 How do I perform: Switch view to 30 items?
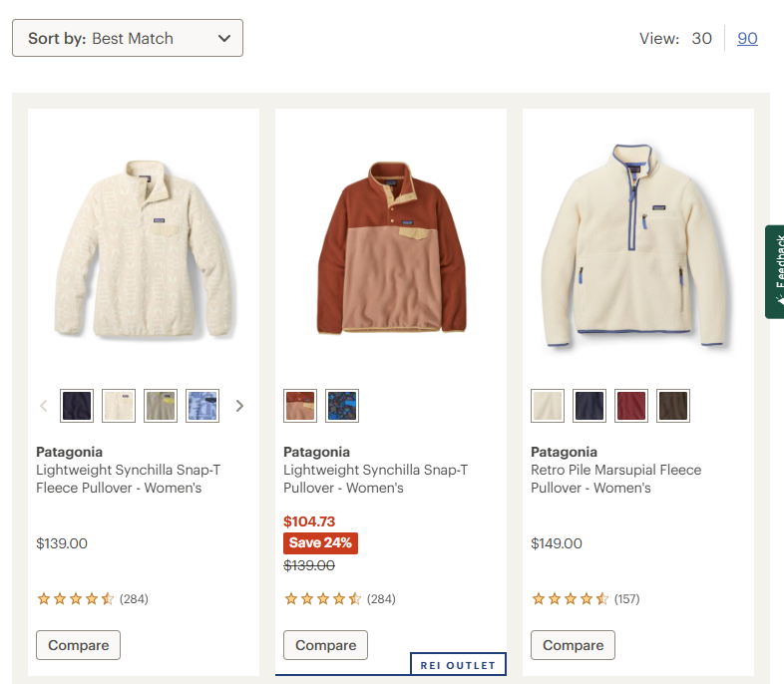point(701,38)
